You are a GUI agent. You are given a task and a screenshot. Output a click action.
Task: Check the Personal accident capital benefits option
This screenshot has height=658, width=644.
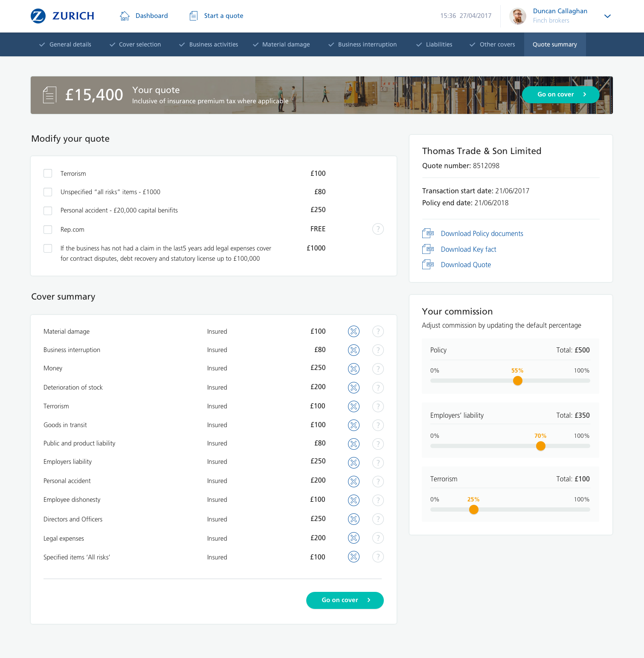pyautogui.click(x=48, y=211)
